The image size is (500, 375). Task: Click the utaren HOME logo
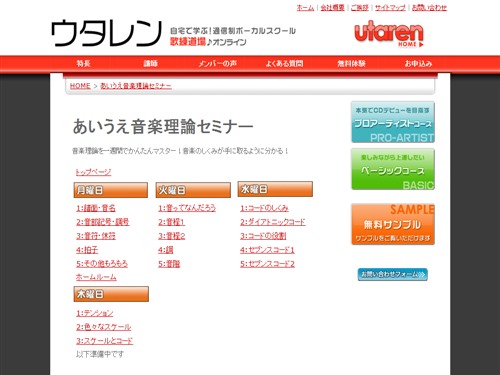(389, 34)
